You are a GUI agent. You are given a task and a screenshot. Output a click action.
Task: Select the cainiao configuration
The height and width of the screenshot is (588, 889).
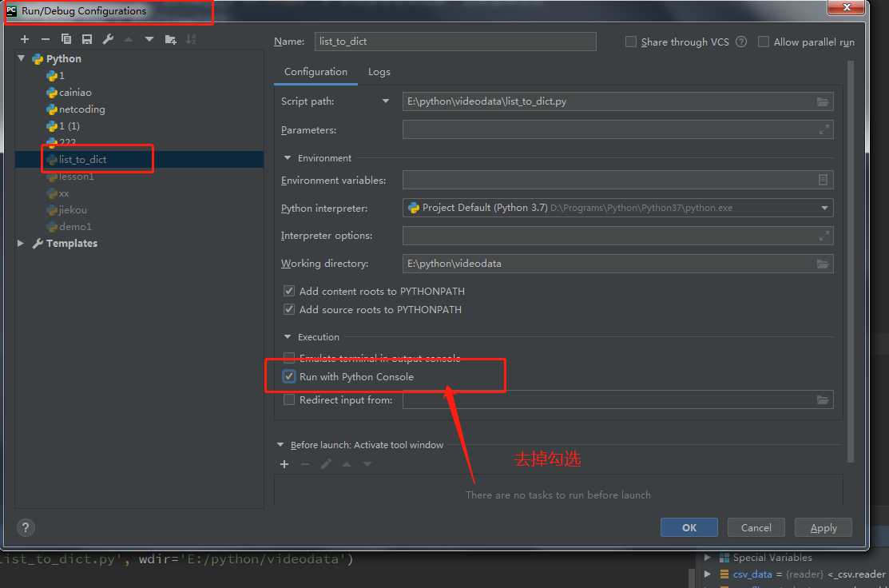[74, 93]
